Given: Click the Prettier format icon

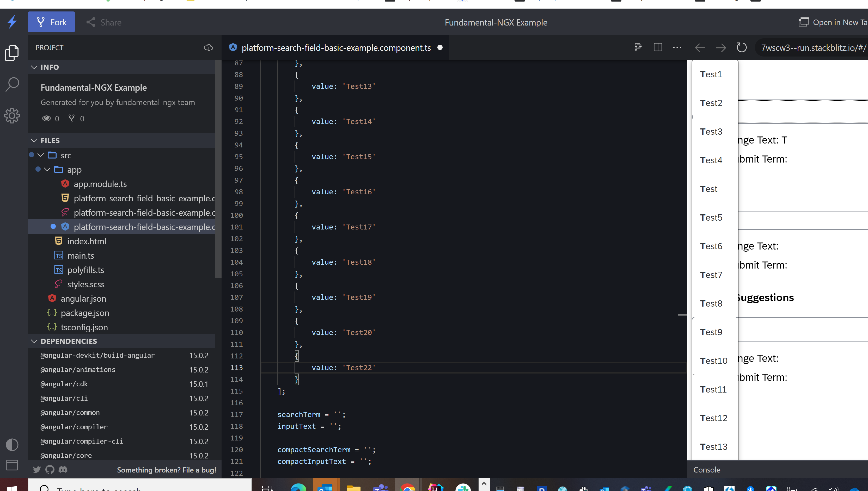Looking at the screenshot, I should point(638,47).
